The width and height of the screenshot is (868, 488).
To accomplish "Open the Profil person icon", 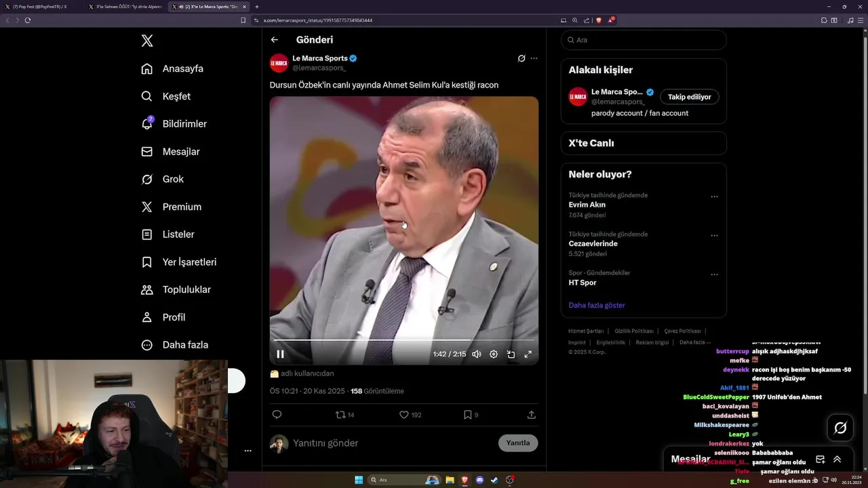I will click(x=146, y=317).
